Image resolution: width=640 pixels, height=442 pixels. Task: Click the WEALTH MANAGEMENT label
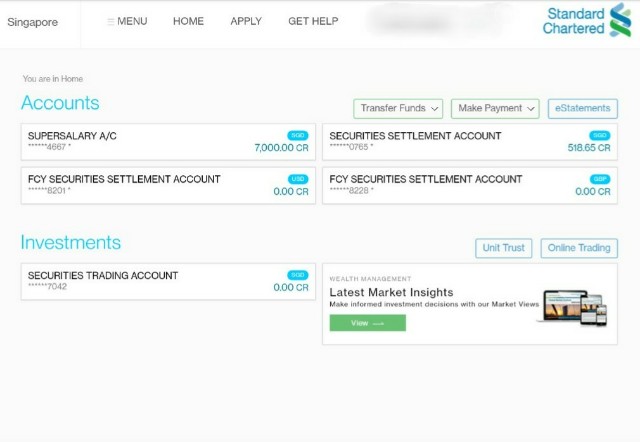[x=370, y=279]
